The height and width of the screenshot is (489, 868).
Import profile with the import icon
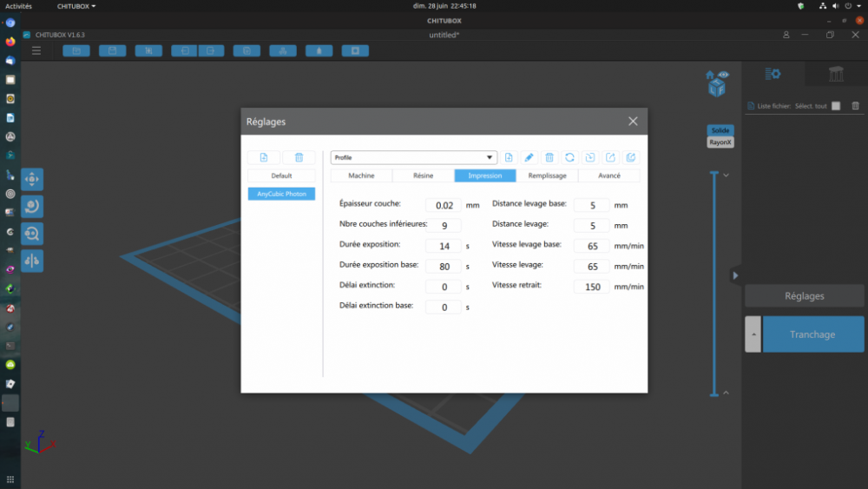[x=590, y=158]
